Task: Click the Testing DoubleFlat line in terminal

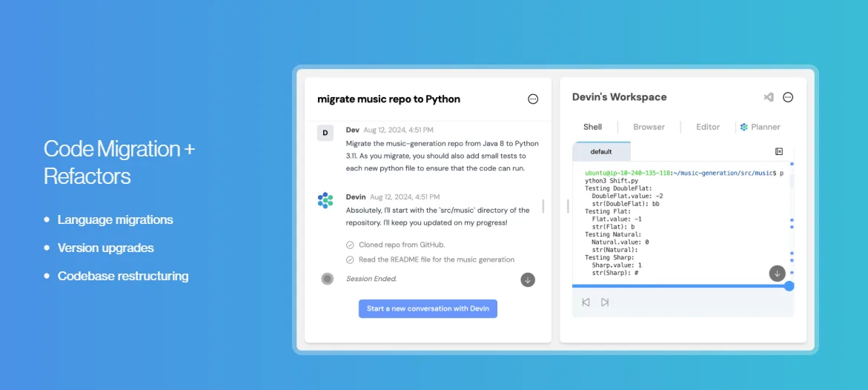Action: [618, 188]
